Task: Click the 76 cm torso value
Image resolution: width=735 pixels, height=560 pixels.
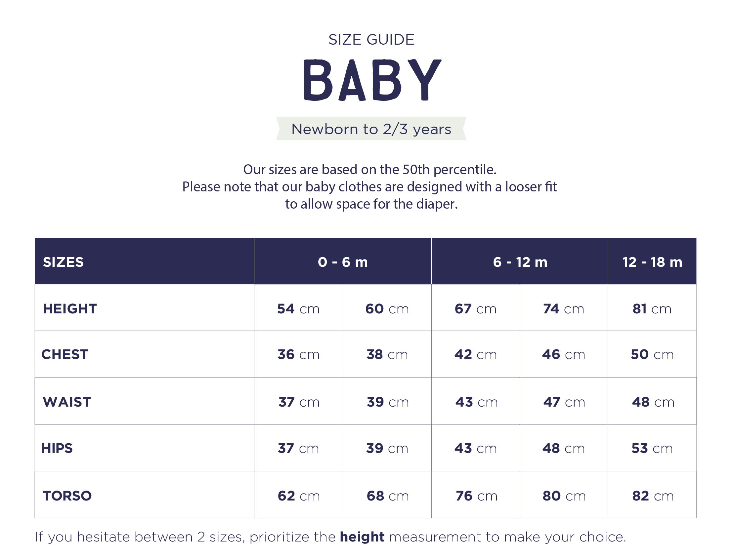Action: point(476,496)
